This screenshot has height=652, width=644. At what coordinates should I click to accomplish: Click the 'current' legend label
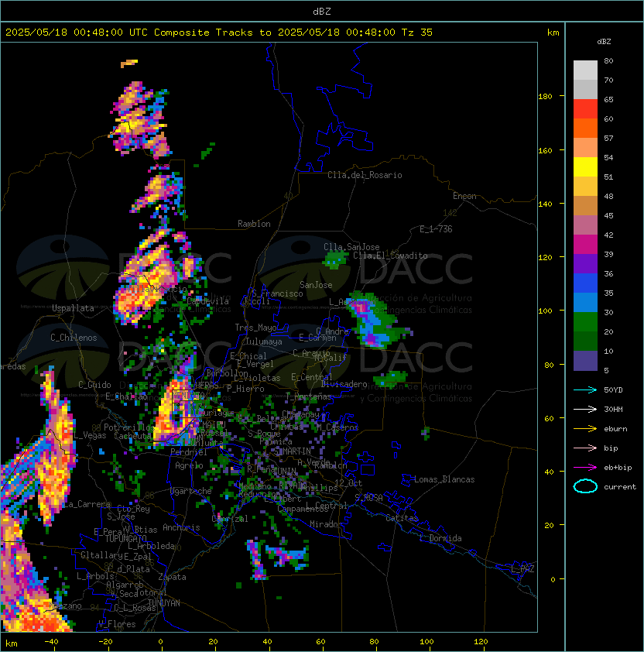(x=620, y=487)
